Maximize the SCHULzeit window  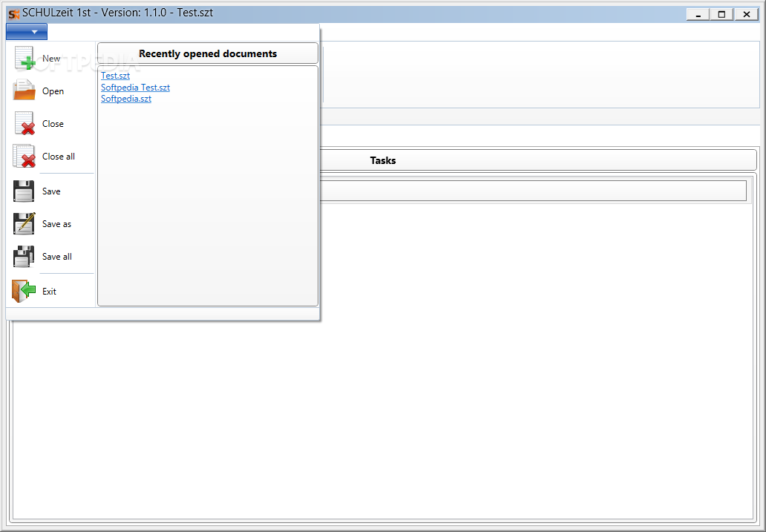[x=722, y=14]
